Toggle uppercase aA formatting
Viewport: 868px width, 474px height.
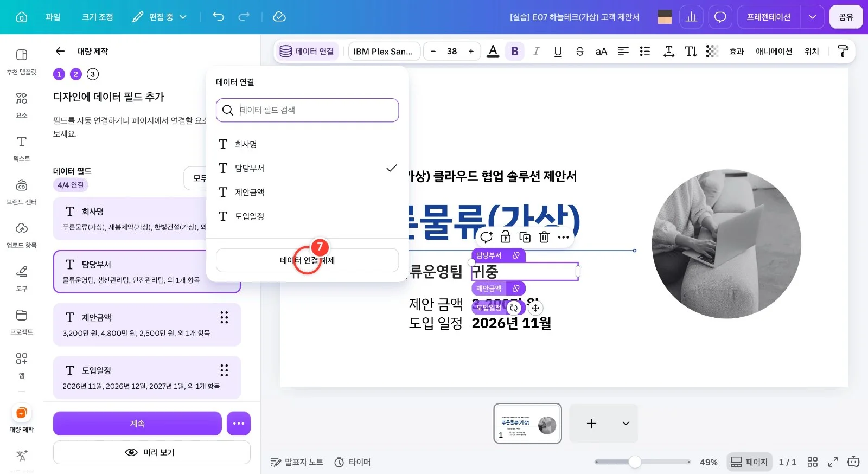[601, 51]
